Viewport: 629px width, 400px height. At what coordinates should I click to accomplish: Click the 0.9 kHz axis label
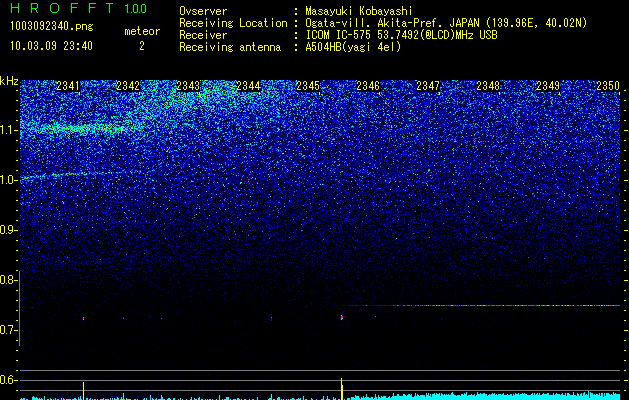pyautogui.click(x=7, y=230)
